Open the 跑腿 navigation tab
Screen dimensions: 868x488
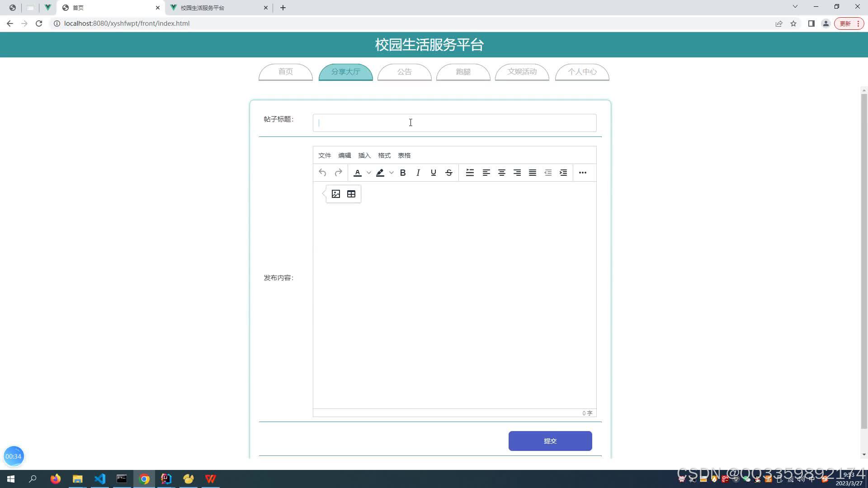point(463,72)
